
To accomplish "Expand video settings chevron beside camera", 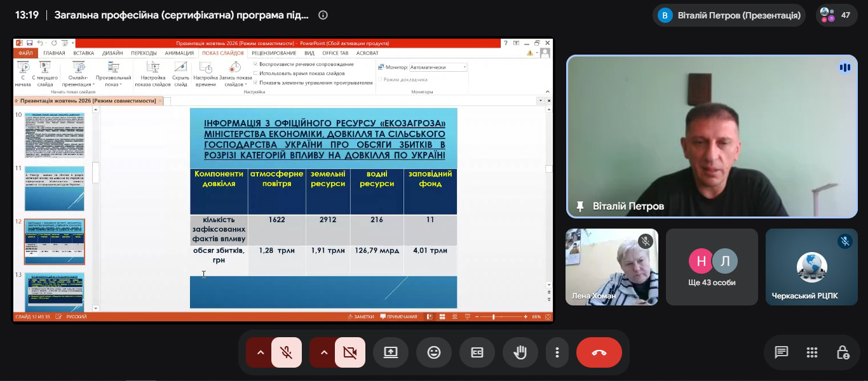I will (323, 352).
